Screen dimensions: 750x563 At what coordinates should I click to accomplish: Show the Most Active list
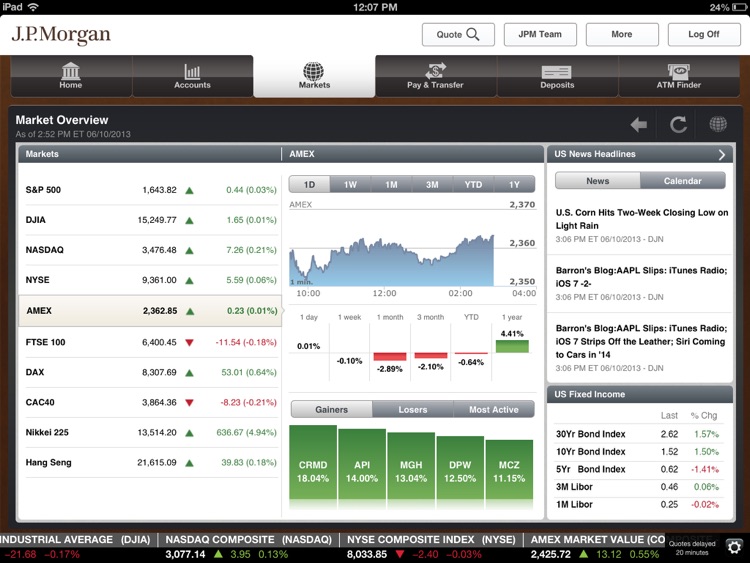[494, 409]
